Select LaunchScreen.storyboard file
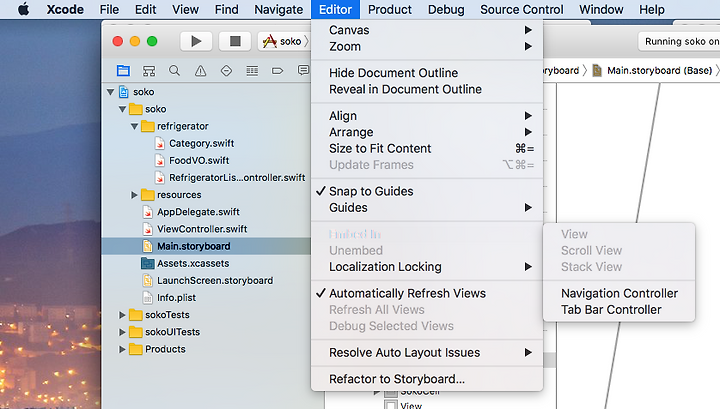Image resolution: width=720 pixels, height=409 pixels. pos(214,280)
